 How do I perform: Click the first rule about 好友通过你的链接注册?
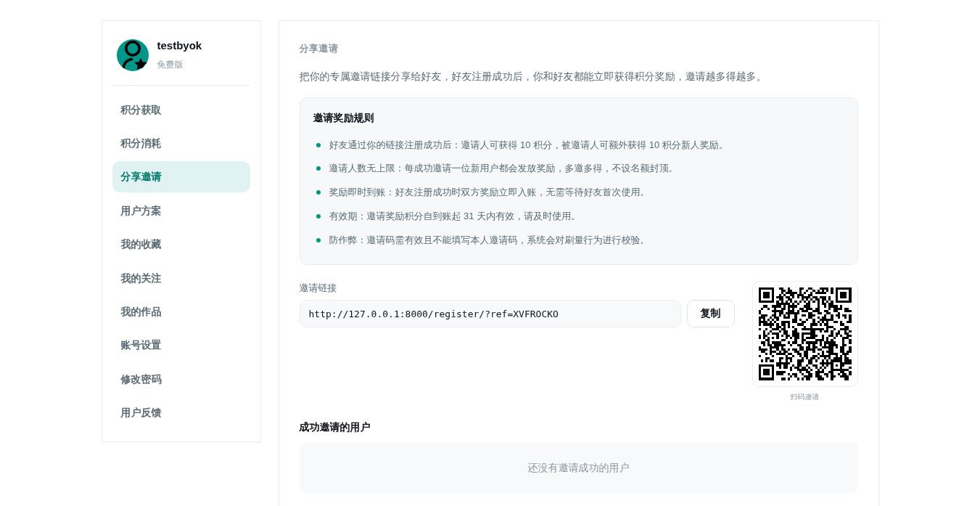point(528,145)
